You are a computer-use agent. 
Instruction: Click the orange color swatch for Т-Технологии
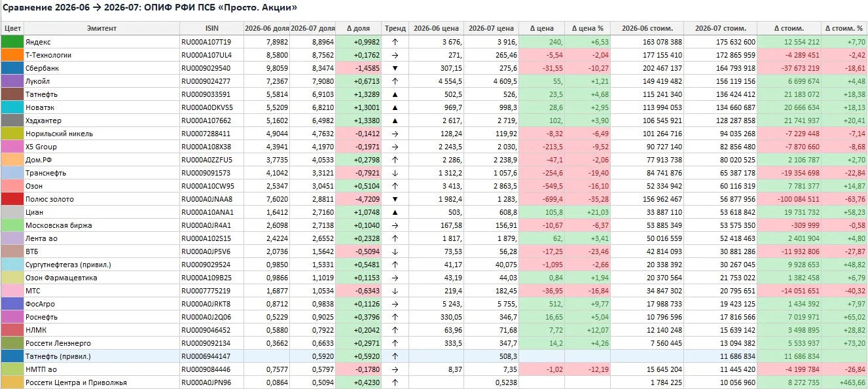pyautogui.click(x=12, y=55)
